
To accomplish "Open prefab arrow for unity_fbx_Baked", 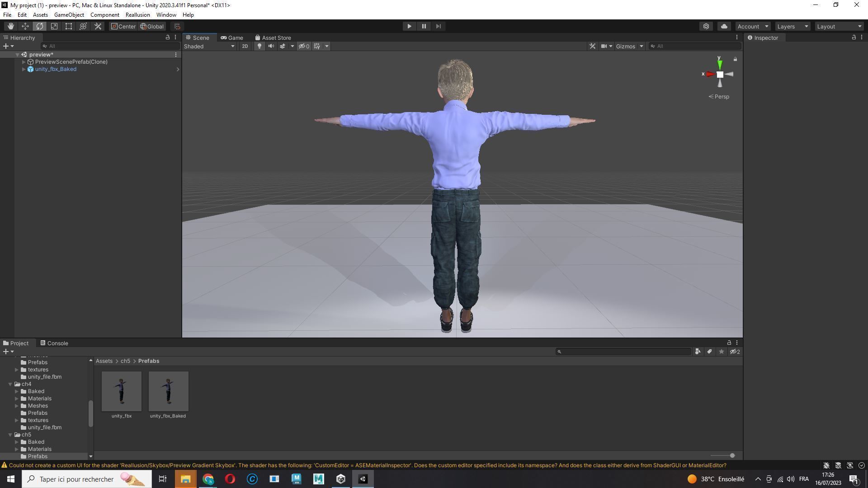I will [178, 69].
